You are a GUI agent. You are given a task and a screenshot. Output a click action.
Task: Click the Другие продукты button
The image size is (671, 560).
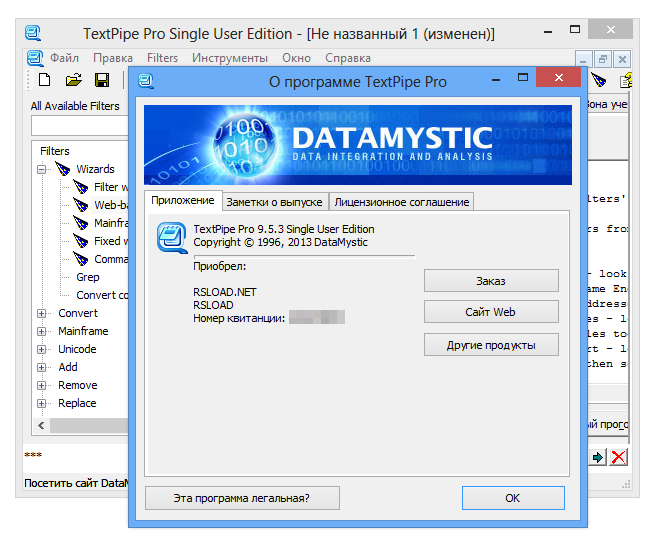point(491,345)
